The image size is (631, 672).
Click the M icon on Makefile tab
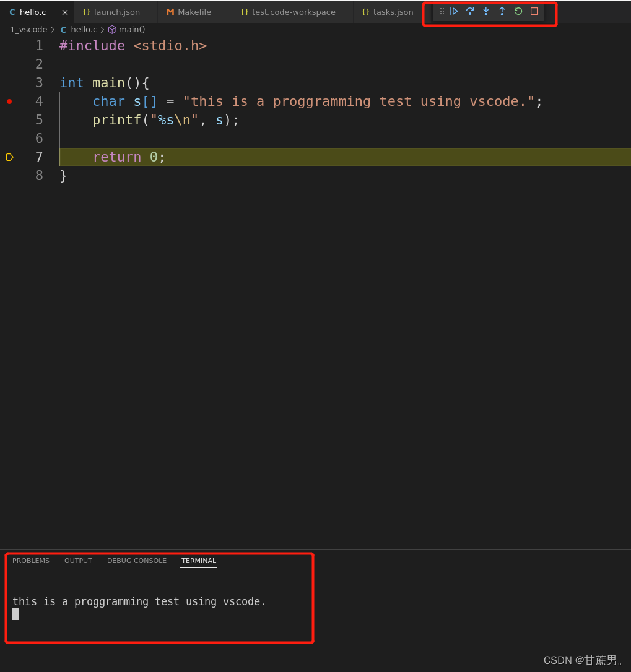coord(170,12)
